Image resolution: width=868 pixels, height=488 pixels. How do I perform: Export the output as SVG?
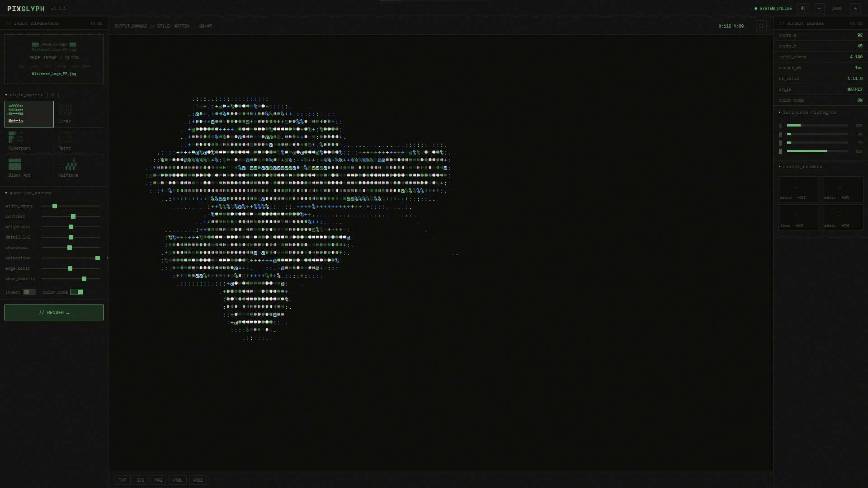[x=141, y=480]
